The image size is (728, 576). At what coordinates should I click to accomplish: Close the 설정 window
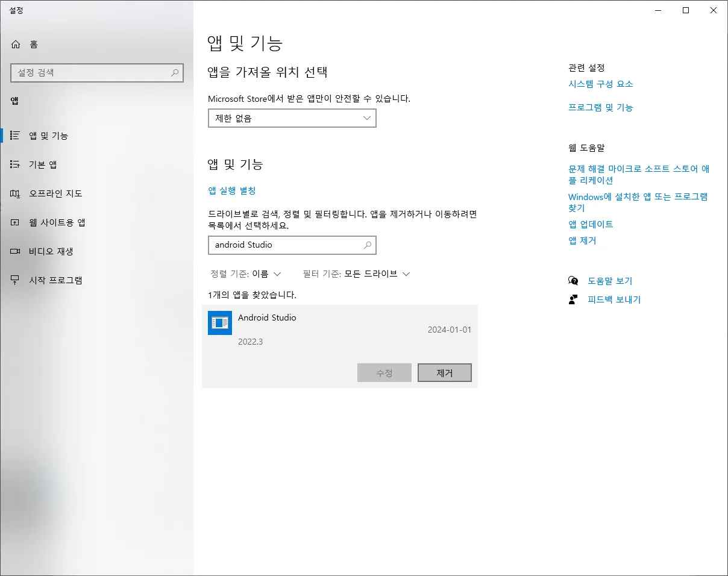pyautogui.click(x=714, y=10)
